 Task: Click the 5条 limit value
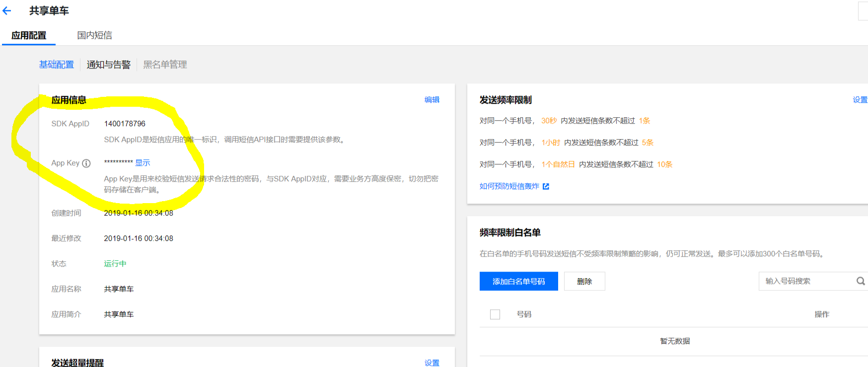tap(648, 143)
